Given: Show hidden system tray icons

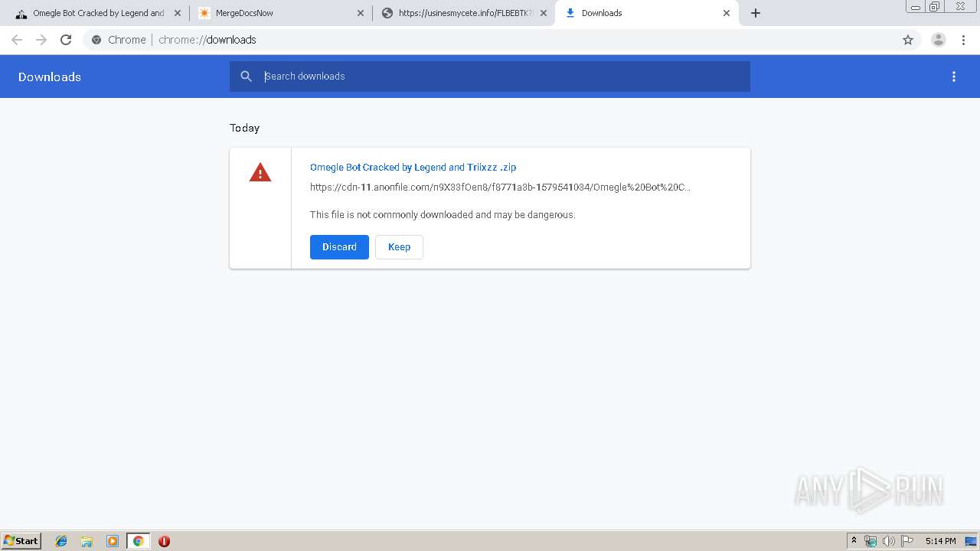Looking at the screenshot, I should coord(854,541).
